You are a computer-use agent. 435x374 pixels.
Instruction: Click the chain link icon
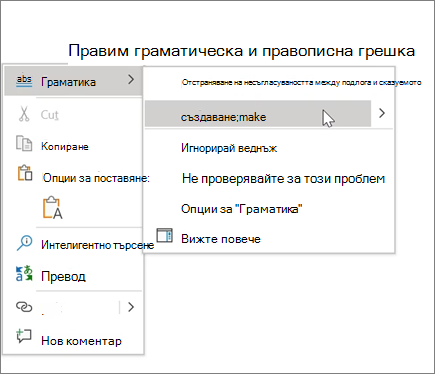pyautogui.click(x=24, y=307)
